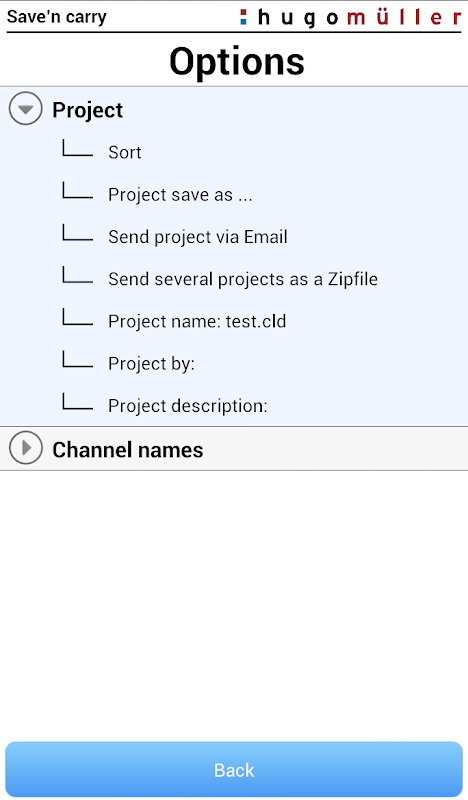Click the Project section header label

pyautogui.click(x=87, y=110)
